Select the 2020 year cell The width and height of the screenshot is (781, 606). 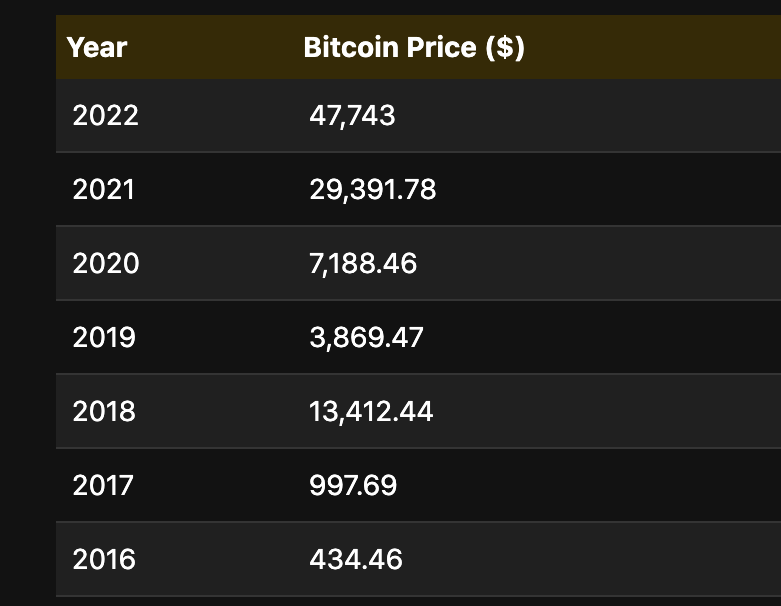(x=105, y=263)
